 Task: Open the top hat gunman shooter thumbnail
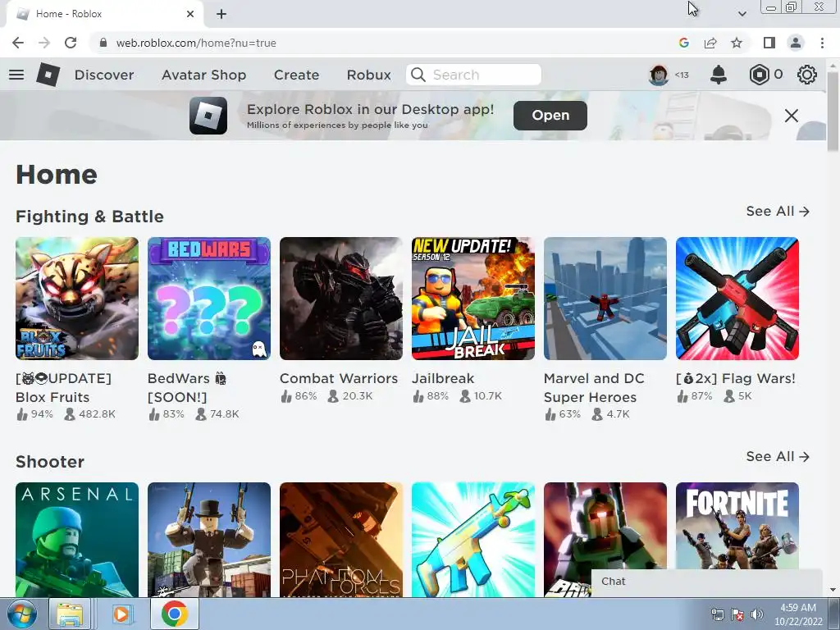tap(209, 540)
